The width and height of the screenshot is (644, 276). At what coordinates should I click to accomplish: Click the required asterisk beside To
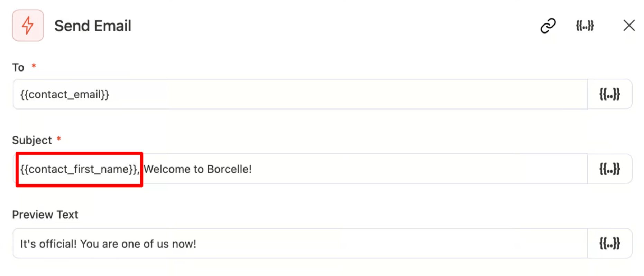(x=34, y=65)
